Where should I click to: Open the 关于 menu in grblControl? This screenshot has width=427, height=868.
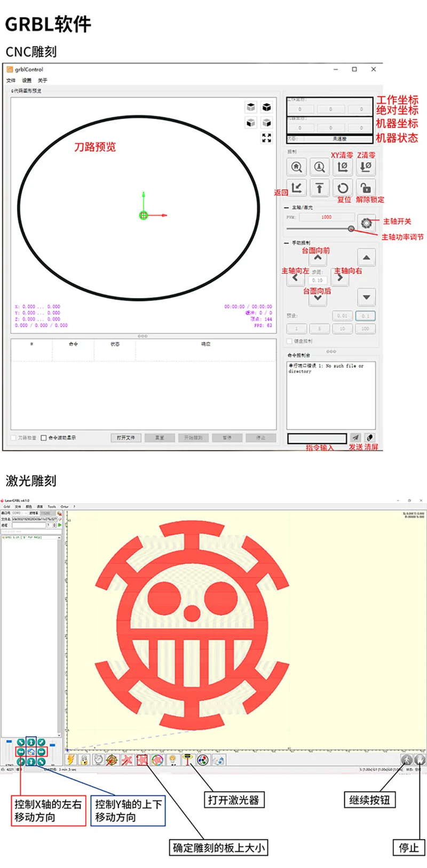(x=42, y=81)
